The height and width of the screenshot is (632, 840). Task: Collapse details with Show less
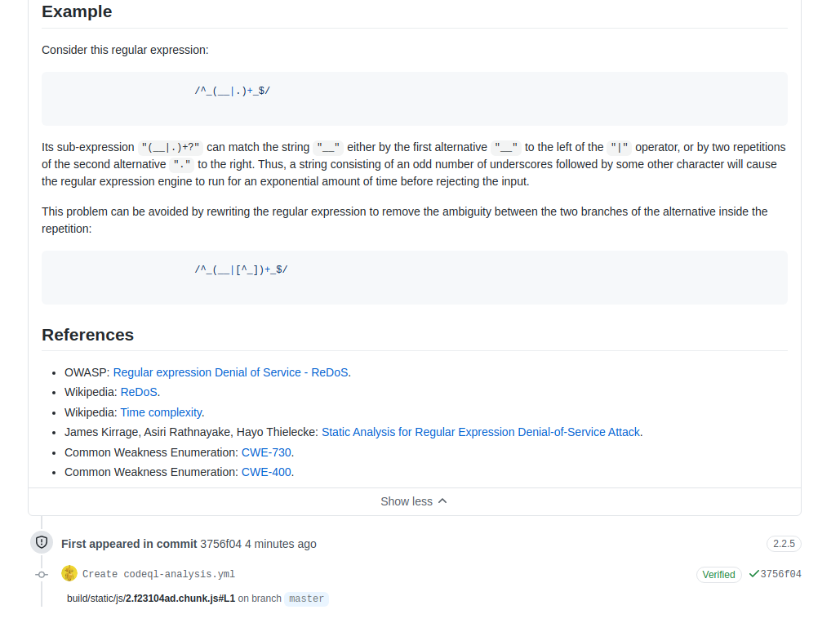[406, 501]
